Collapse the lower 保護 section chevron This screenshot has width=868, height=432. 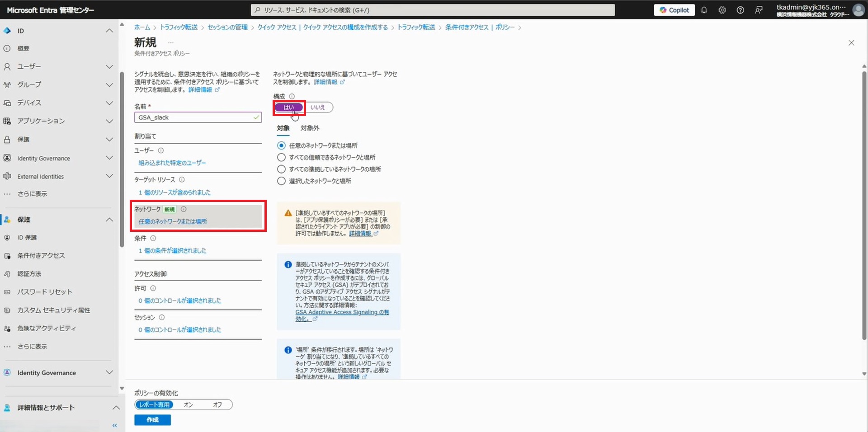click(109, 220)
